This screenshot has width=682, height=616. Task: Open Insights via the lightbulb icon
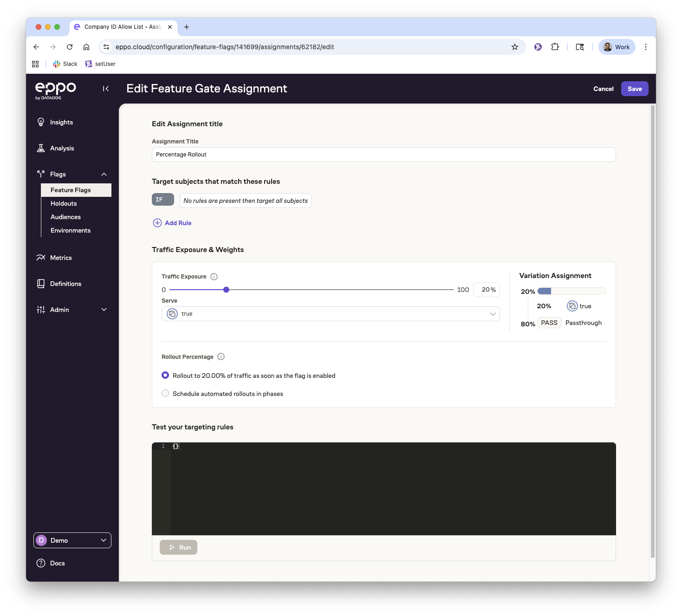[x=41, y=122]
